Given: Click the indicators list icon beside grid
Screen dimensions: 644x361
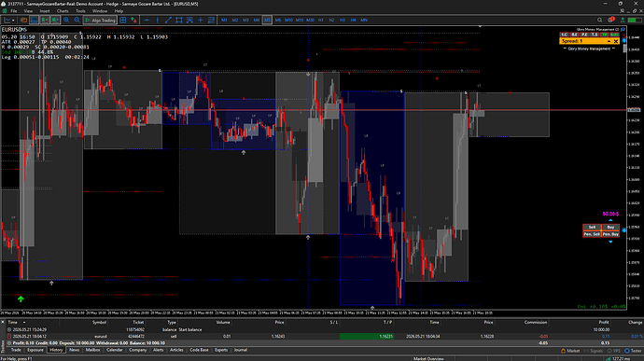Looking at the screenshot, I should click(x=133, y=20).
